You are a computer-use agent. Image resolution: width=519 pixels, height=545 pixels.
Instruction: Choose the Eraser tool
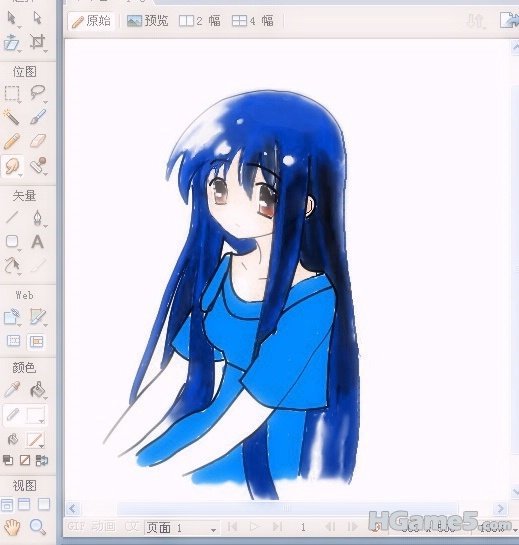tap(38, 141)
